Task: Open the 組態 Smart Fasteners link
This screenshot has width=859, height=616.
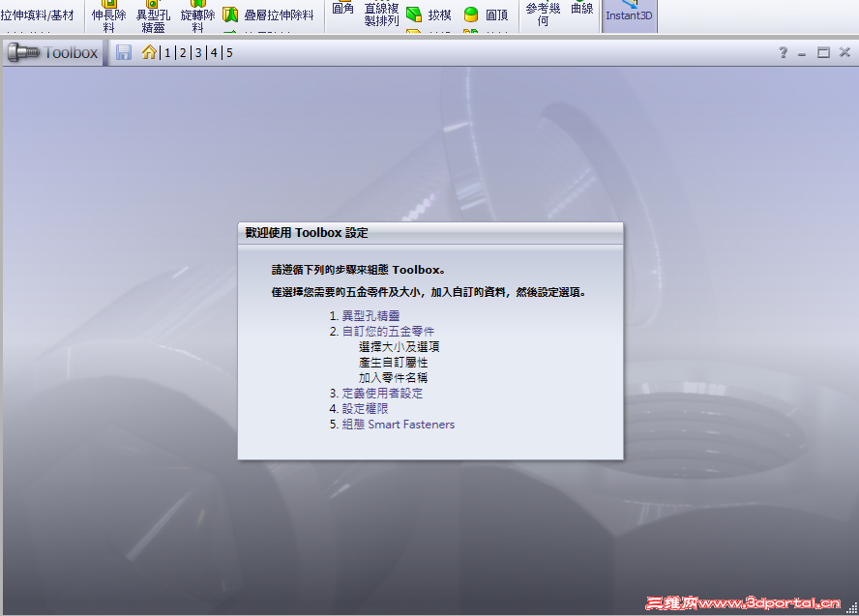Action: 399,425
